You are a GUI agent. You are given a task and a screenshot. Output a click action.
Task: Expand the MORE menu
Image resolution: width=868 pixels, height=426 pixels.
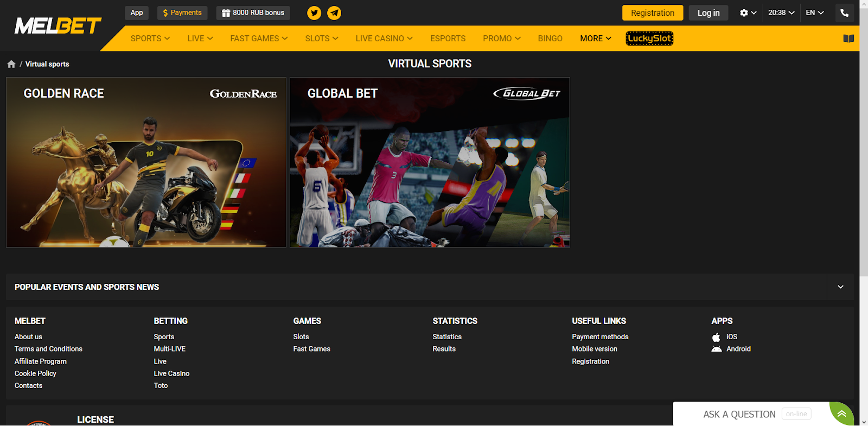(596, 39)
